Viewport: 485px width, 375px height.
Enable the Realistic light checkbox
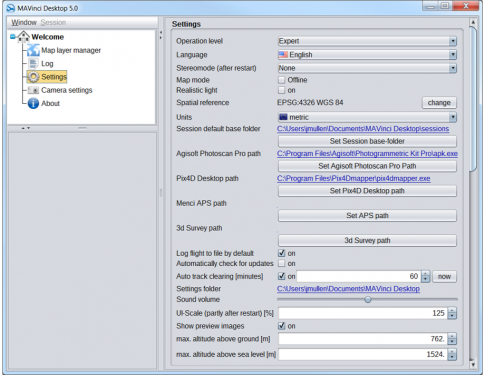(282, 90)
